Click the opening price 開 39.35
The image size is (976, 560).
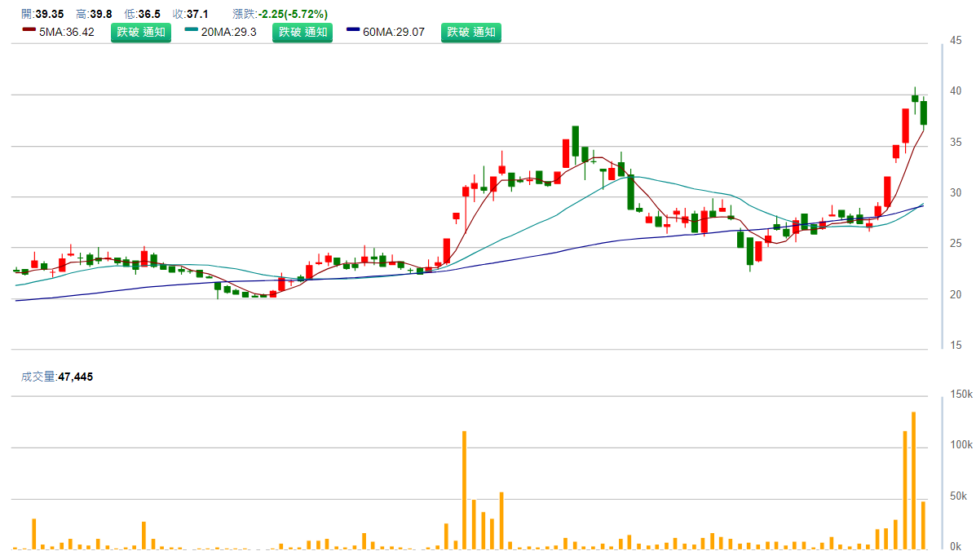pos(42,14)
